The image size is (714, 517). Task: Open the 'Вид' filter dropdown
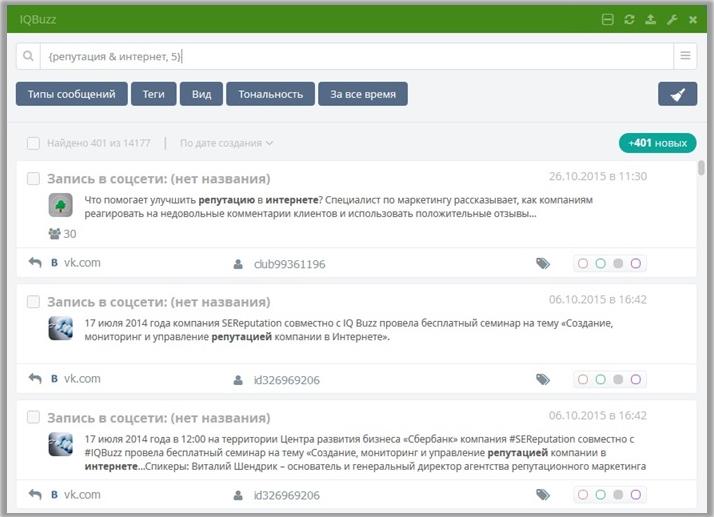201,94
